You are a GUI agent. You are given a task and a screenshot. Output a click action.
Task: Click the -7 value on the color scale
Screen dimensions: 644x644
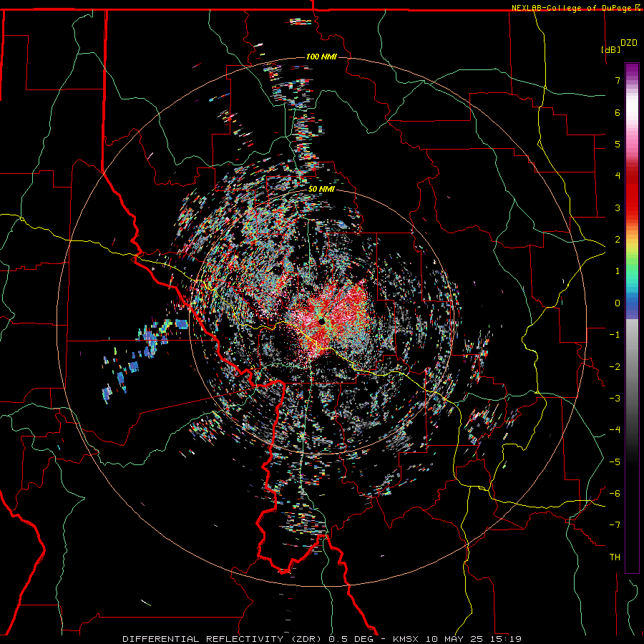pyautogui.click(x=615, y=525)
